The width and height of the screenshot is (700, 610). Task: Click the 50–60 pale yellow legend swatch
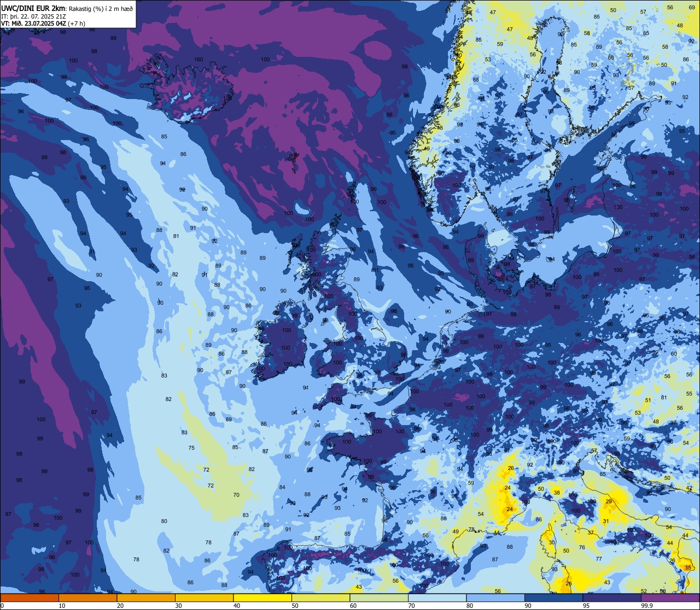[320, 598]
